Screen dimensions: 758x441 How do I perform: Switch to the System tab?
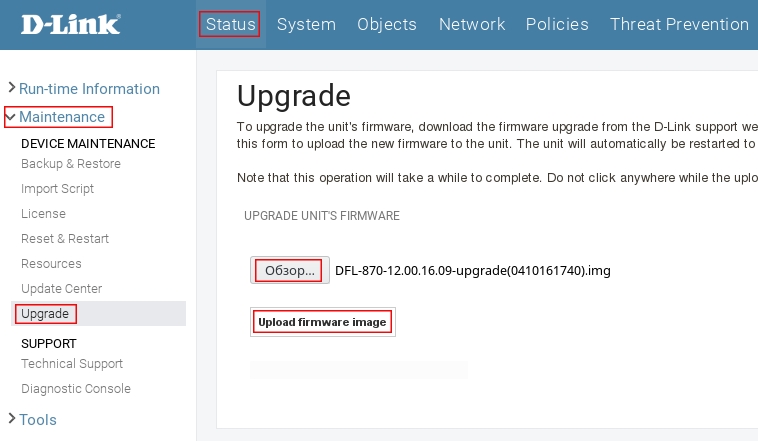pos(306,24)
